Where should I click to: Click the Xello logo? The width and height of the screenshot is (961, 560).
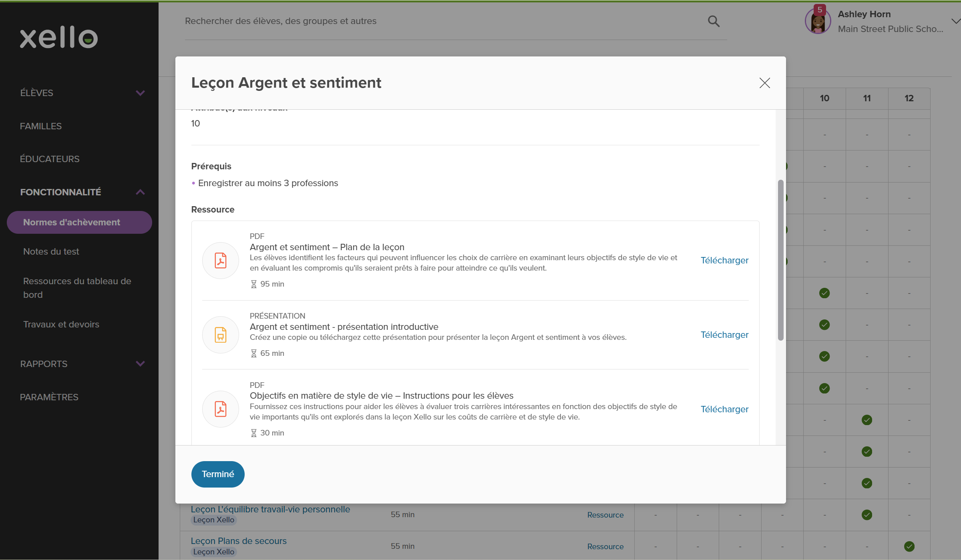pyautogui.click(x=59, y=37)
